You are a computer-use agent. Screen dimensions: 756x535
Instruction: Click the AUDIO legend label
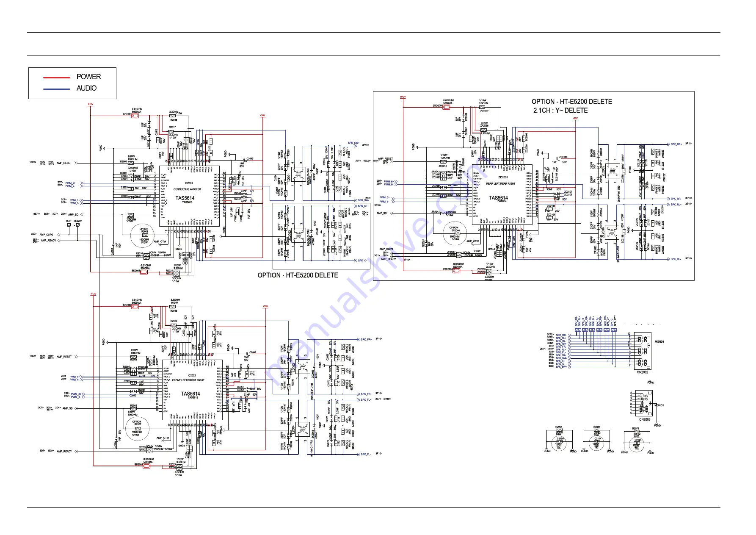point(86,88)
